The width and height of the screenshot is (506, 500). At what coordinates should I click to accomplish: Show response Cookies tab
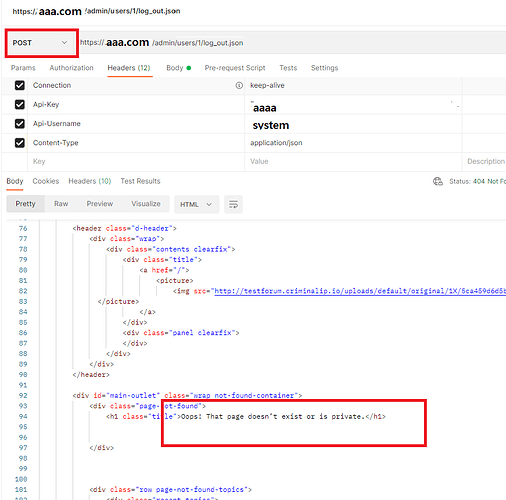(46, 181)
